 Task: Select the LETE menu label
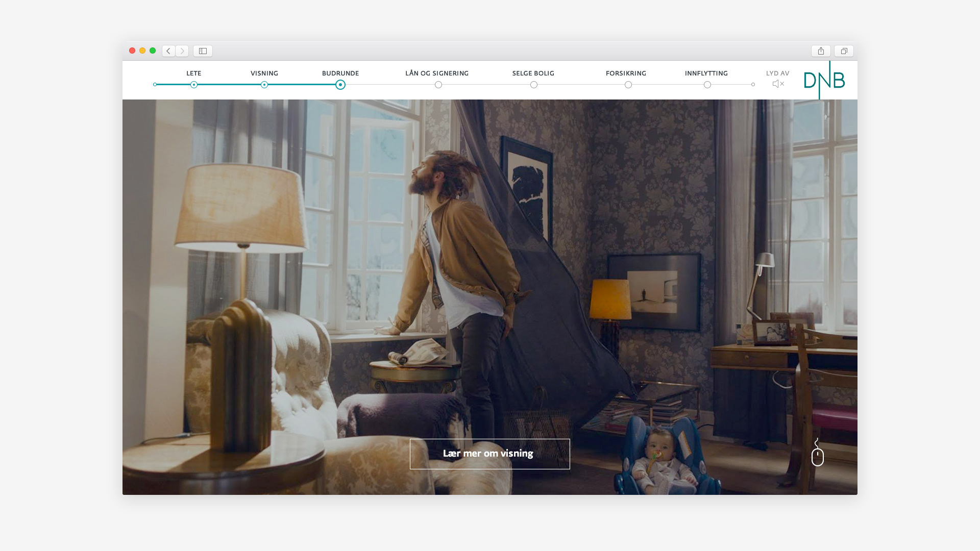[194, 73]
